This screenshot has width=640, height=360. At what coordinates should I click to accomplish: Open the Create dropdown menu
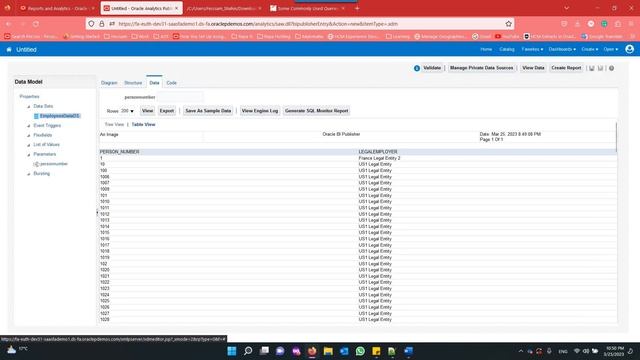[x=589, y=49]
